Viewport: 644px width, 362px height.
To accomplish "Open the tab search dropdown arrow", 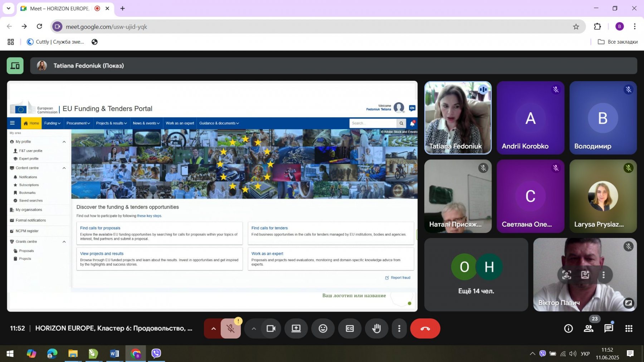I will point(9,8).
